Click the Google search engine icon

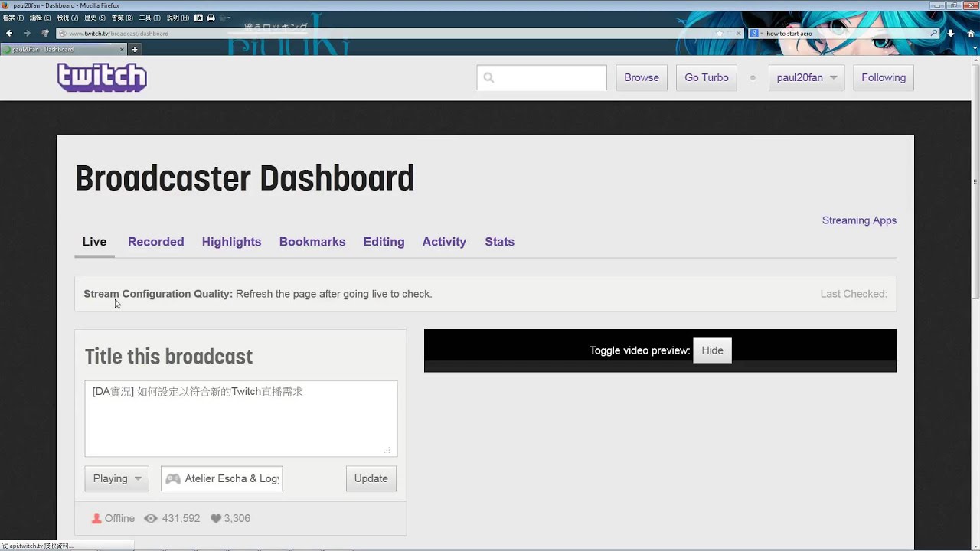(754, 33)
